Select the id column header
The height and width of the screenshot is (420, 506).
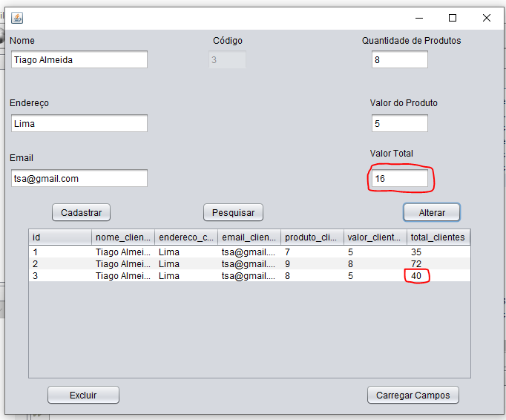[x=60, y=237]
